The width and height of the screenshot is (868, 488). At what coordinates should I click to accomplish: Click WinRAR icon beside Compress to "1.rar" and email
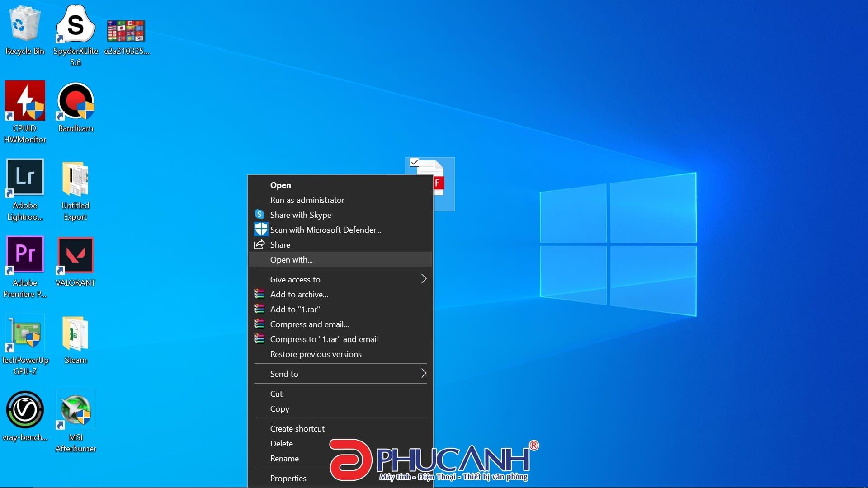click(259, 339)
